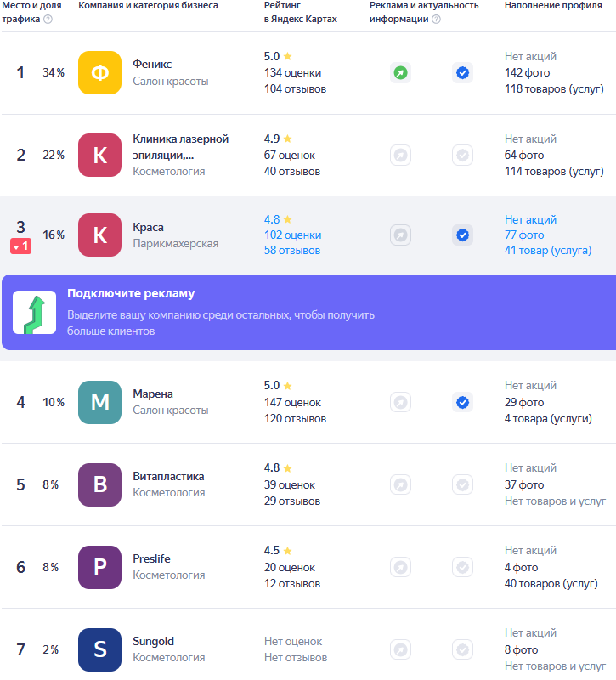The width and height of the screenshot is (616, 680).
Task: Click the yellow Ф avatar of Феникс
Action: [x=99, y=72]
